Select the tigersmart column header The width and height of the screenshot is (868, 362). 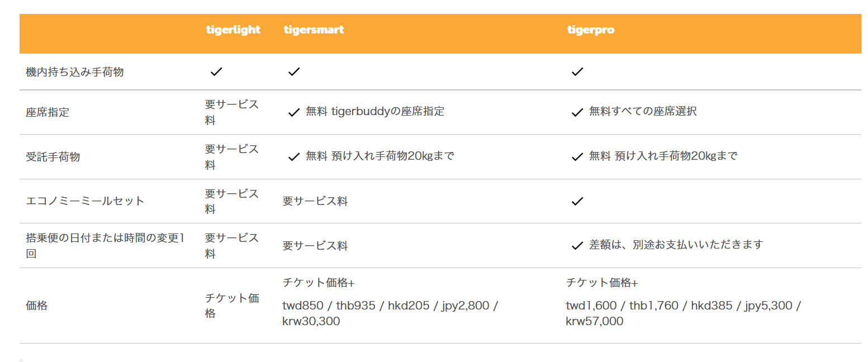[x=314, y=30]
